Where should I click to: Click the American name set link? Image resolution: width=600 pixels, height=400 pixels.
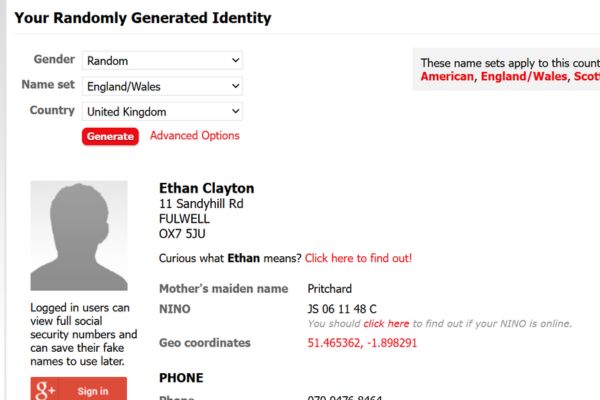tap(446, 76)
